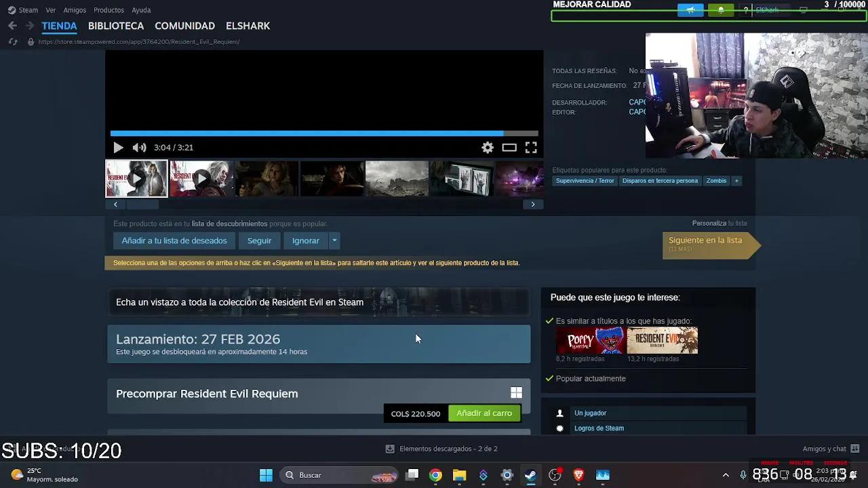Switch to the COMUNIDAD tab
Screen dimensions: 868x488
tap(184, 26)
